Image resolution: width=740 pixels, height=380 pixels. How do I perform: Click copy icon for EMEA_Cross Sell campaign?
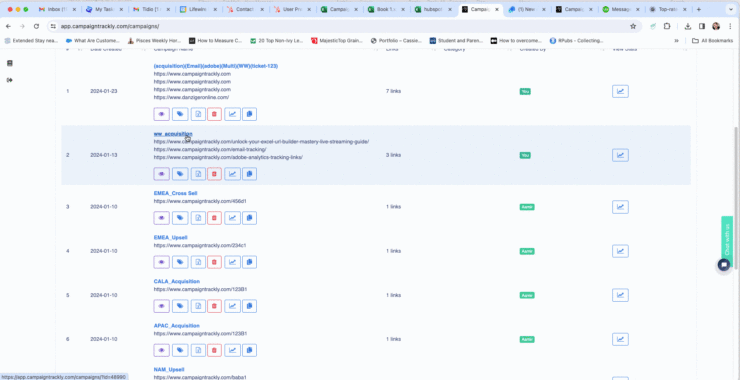(x=250, y=218)
